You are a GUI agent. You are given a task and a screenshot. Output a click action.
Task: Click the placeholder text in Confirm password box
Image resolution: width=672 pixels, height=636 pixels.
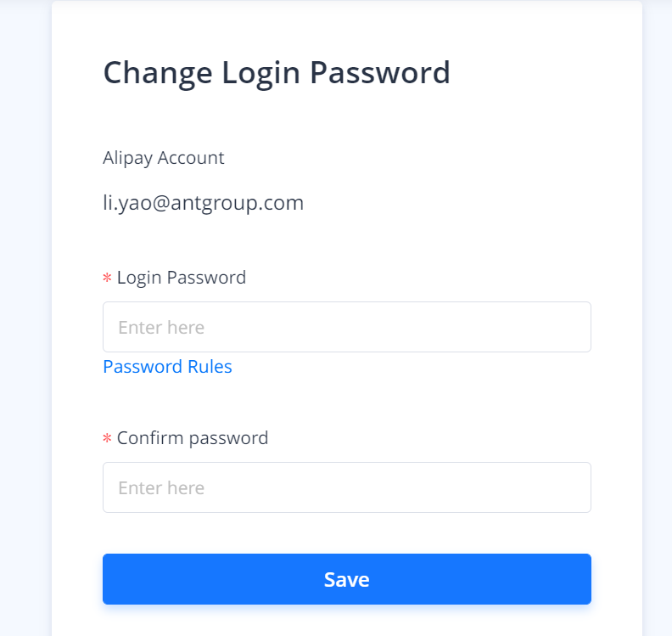point(161,488)
